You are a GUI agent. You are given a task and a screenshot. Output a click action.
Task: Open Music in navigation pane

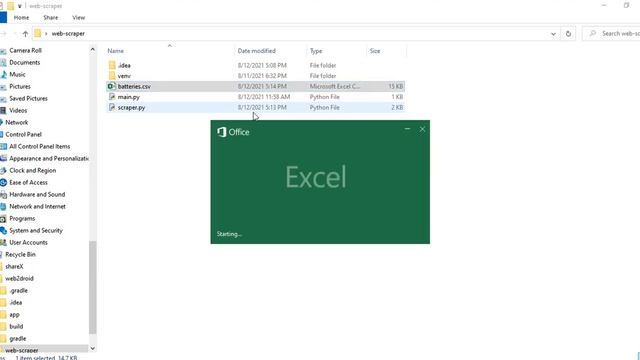pos(17,74)
